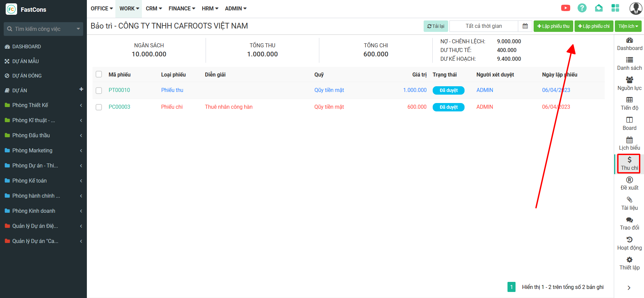
Task: Click the green help question mark icon
Action: click(x=582, y=8)
